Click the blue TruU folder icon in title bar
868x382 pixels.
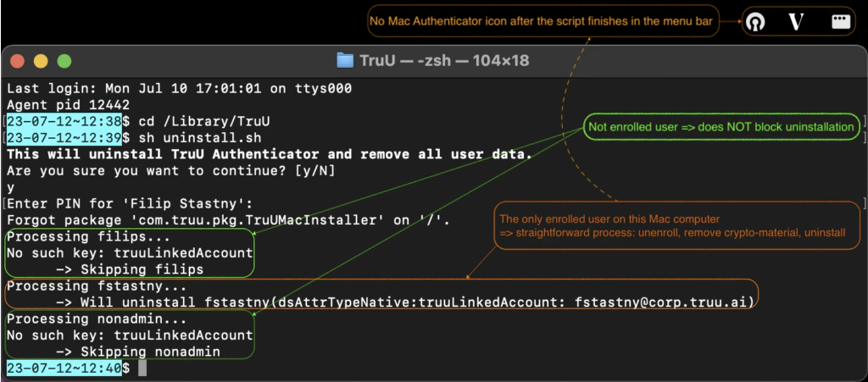point(345,60)
